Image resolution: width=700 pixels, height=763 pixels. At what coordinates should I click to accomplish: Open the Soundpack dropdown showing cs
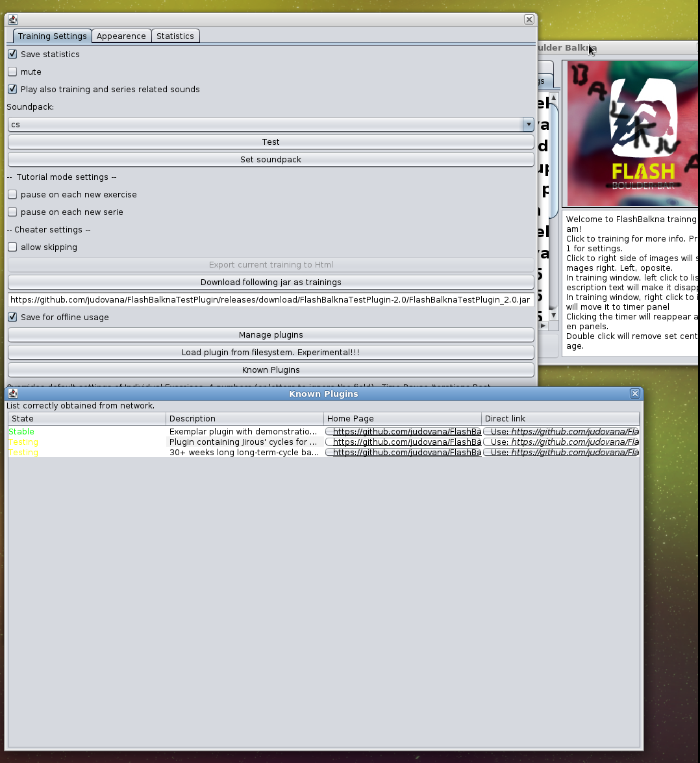pyautogui.click(x=270, y=124)
